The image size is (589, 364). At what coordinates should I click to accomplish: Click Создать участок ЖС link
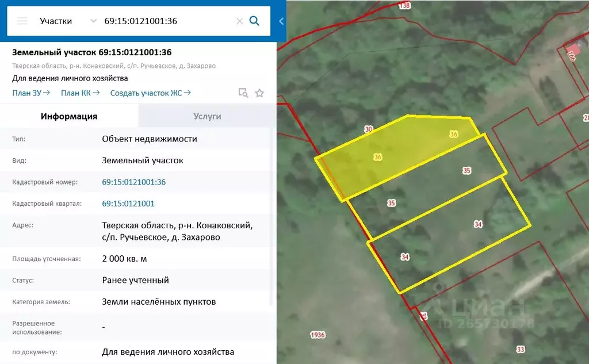tap(151, 93)
